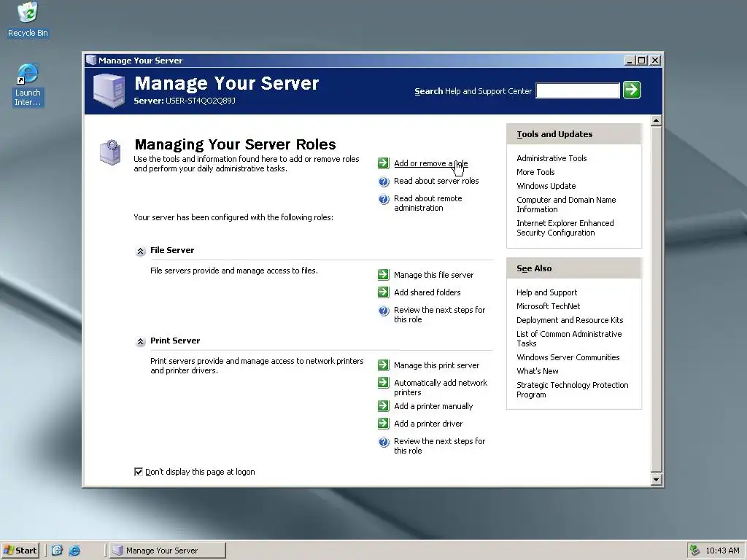Open Microsoft TechNet link
747x560 pixels.
tap(548, 306)
